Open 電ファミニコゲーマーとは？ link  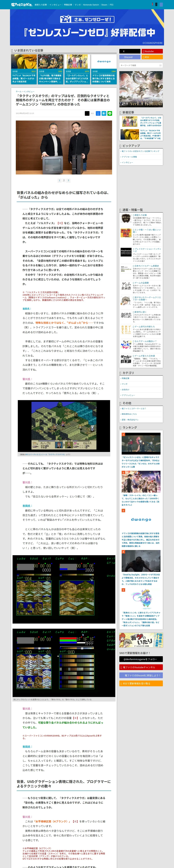[x=134, y=408]
